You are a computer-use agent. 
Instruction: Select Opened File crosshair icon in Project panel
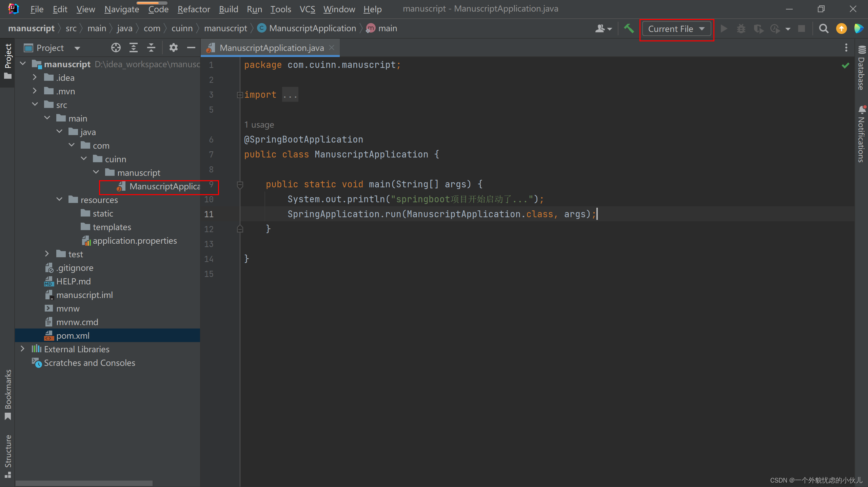click(x=116, y=48)
